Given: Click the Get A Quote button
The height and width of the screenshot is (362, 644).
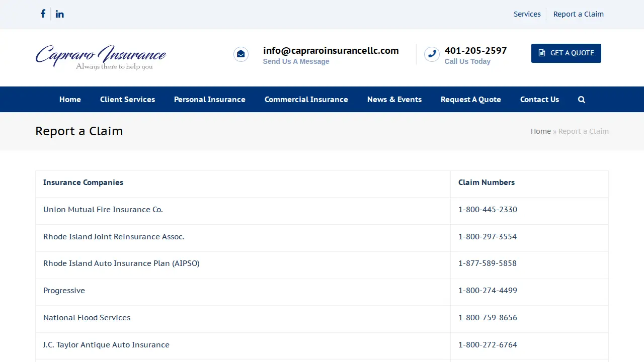Looking at the screenshot, I should (566, 53).
